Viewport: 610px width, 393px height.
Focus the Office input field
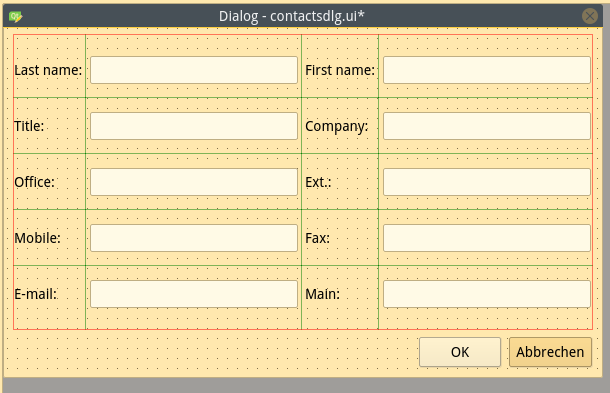pos(194,182)
